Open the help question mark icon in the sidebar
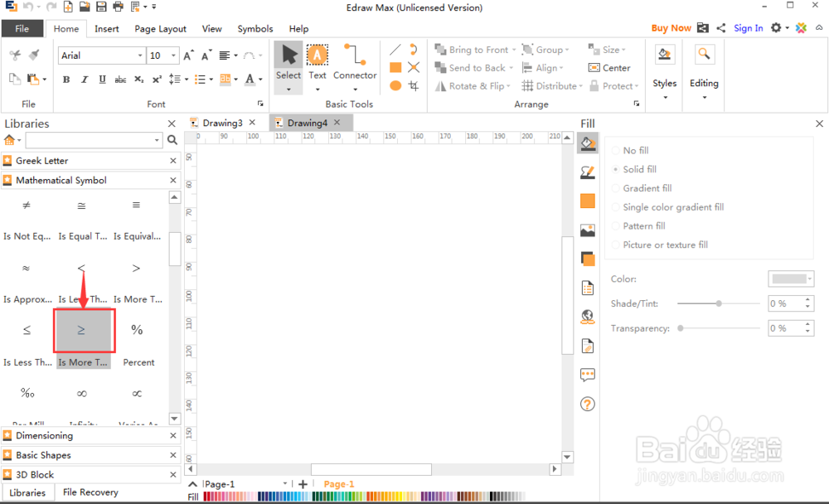829x504 pixels. [588, 404]
